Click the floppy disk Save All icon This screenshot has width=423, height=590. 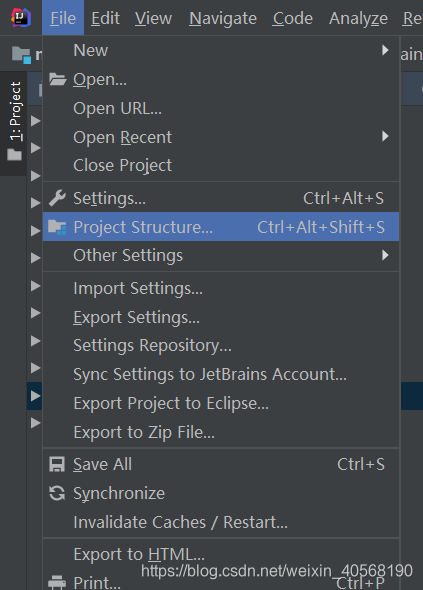(x=57, y=464)
